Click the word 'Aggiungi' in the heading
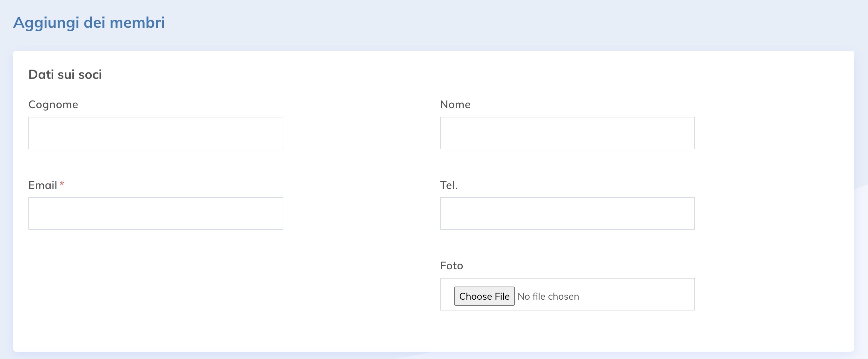 click(46, 23)
